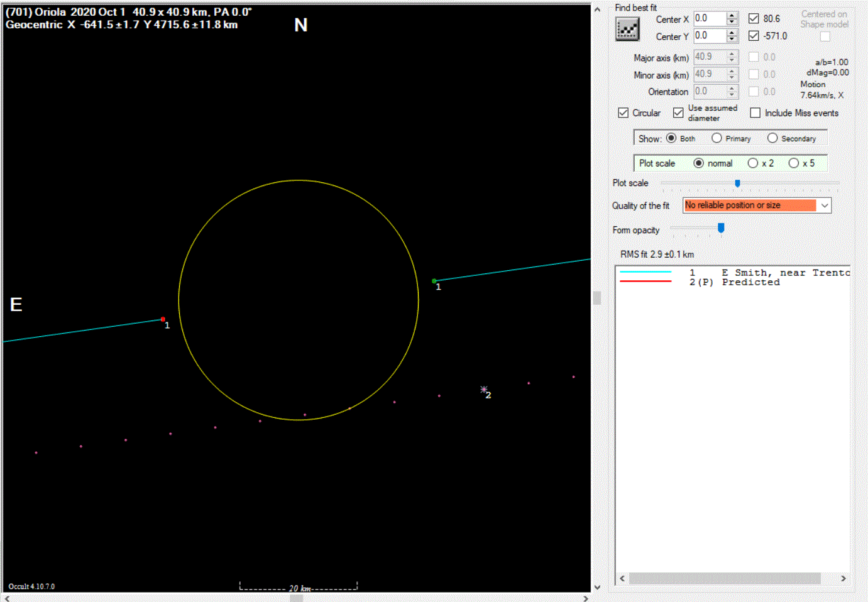Click plot panel scroll up arrow
This screenshot has height=602, width=868.
(x=597, y=9)
